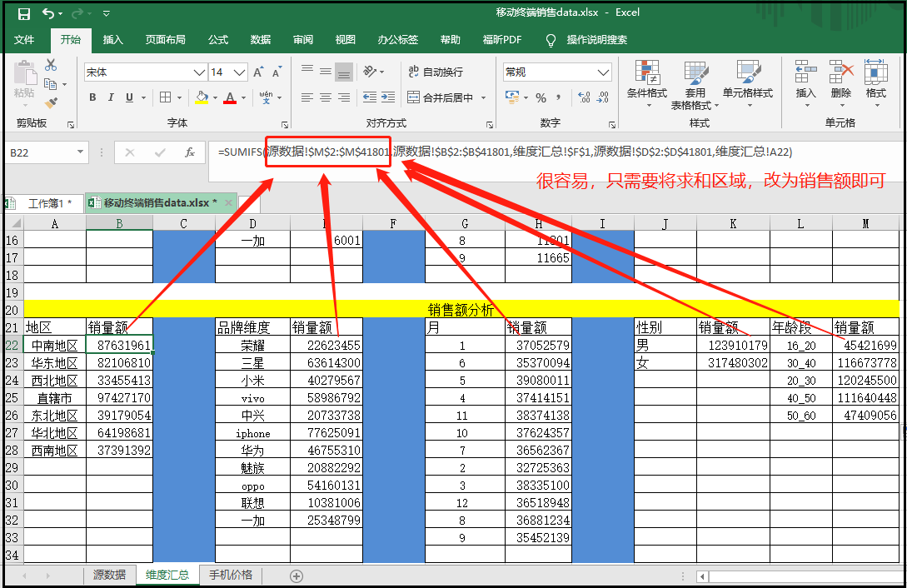907x588 pixels.
Task: Center text horizontally
Action: 326,97
